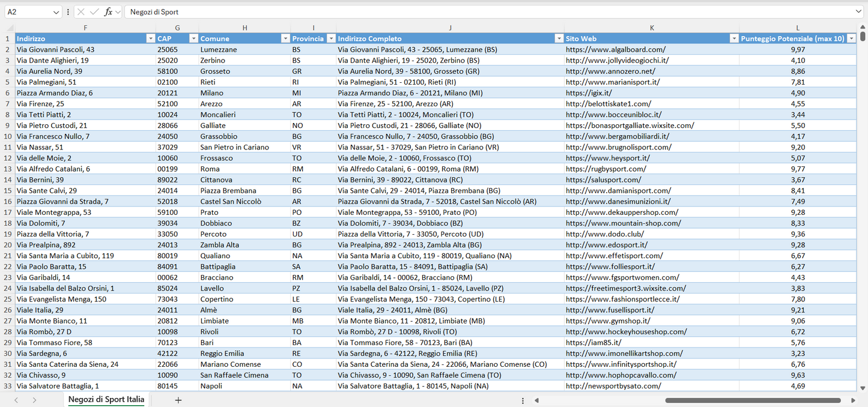This screenshot has height=407, width=868.
Task: Click the Select All triangle above row numbers
Action: coord(8,28)
